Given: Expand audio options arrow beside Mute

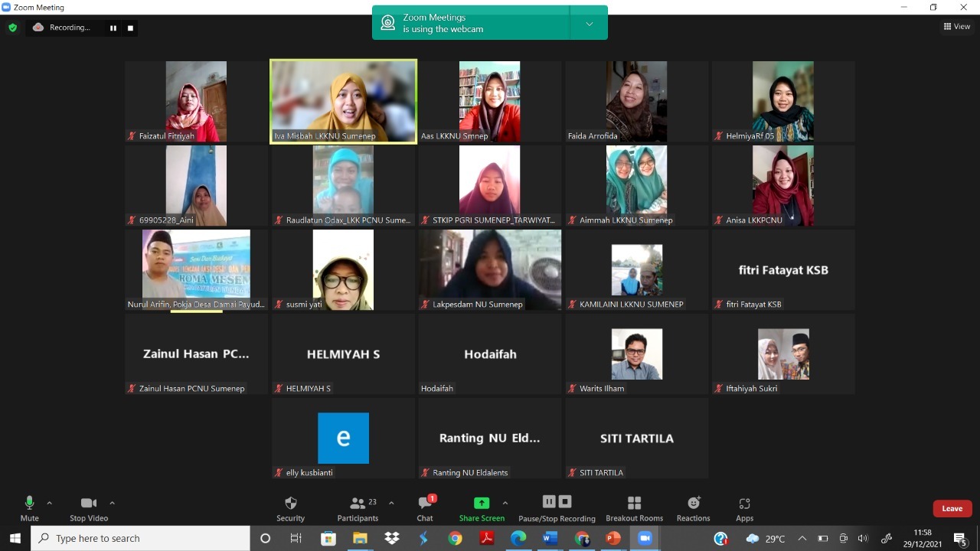Looking at the screenshot, I should 50,503.
